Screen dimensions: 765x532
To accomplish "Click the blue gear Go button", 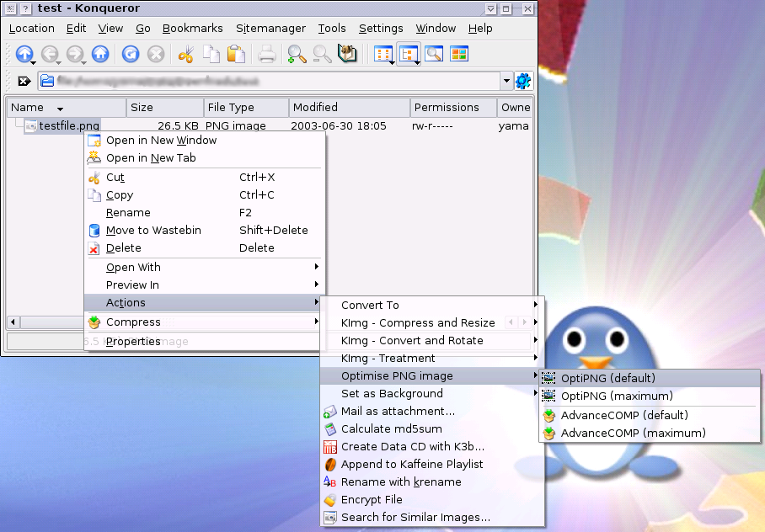I will pyautogui.click(x=523, y=81).
